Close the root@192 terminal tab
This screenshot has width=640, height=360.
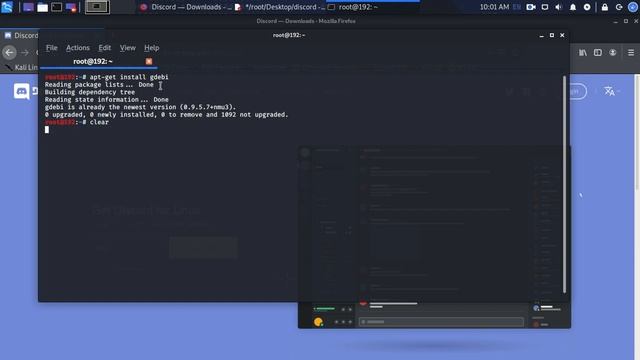click(149, 61)
